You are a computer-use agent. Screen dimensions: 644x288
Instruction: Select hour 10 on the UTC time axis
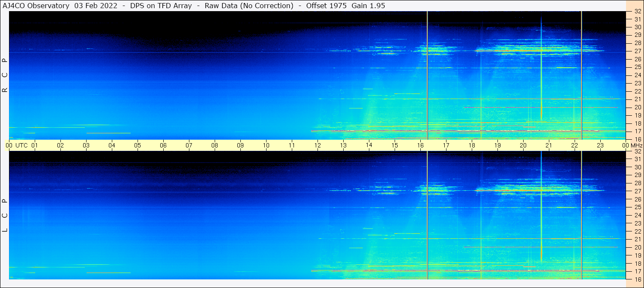click(x=266, y=145)
